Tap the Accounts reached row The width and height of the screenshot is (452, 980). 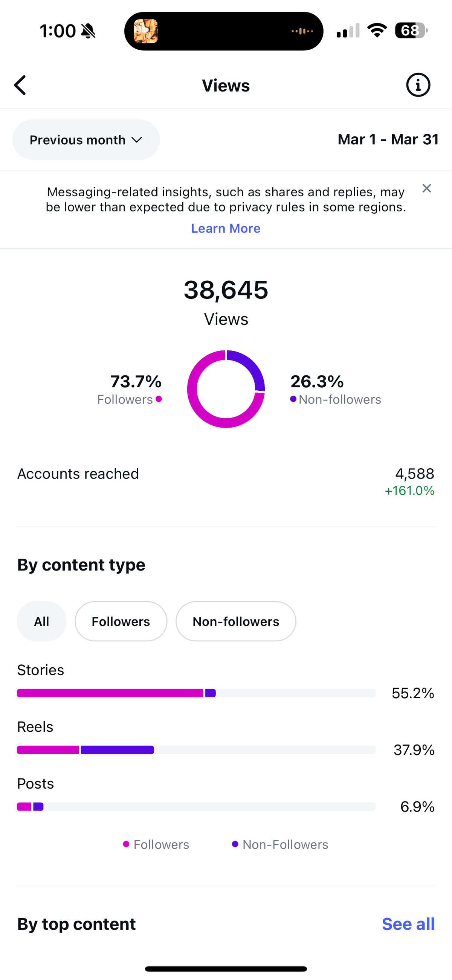(226, 482)
